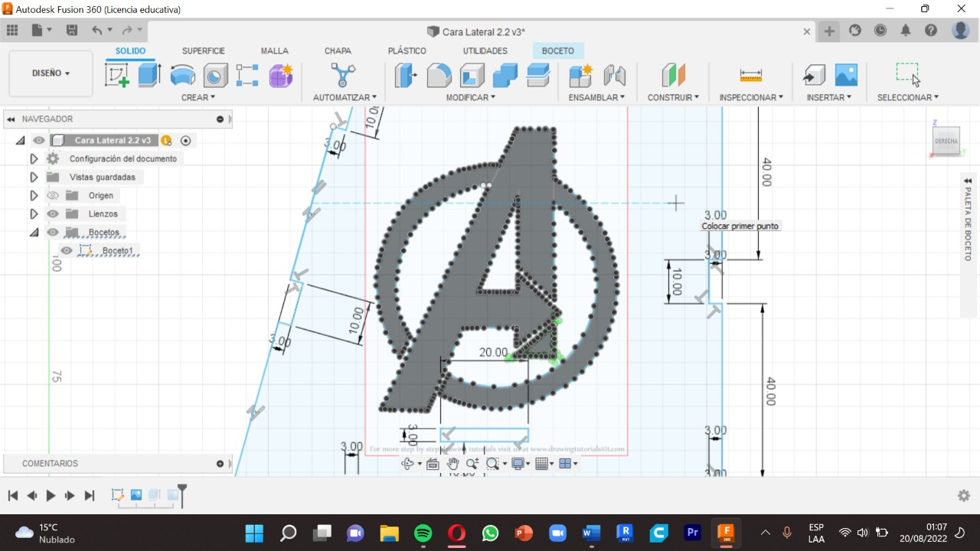Open the INSERTAR dropdown menu
Image resolution: width=980 pixels, height=551 pixels.
[831, 97]
